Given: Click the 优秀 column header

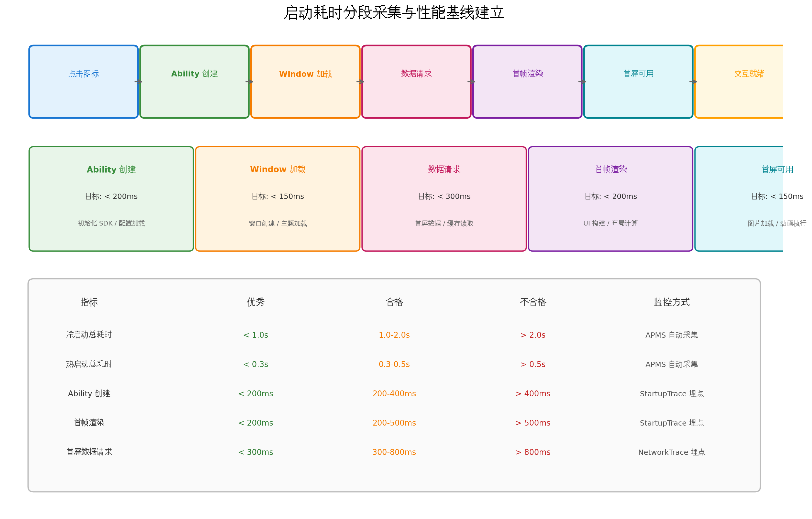Looking at the screenshot, I should click(256, 302).
